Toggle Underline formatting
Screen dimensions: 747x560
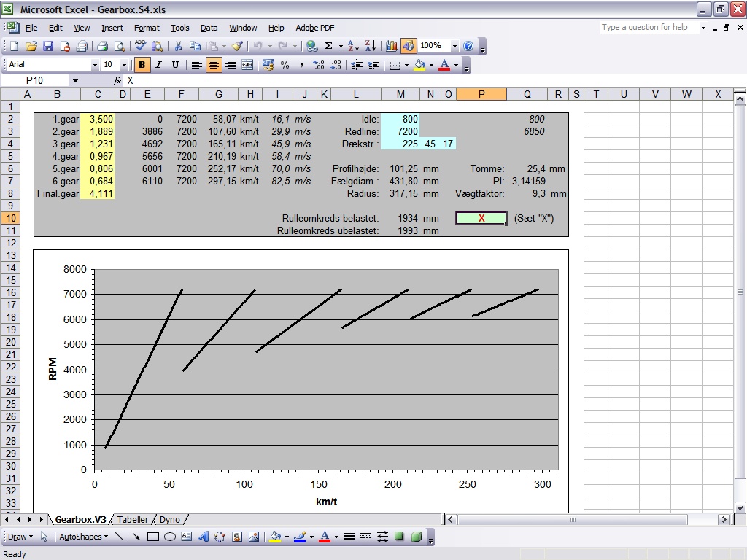(x=175, y=65)
